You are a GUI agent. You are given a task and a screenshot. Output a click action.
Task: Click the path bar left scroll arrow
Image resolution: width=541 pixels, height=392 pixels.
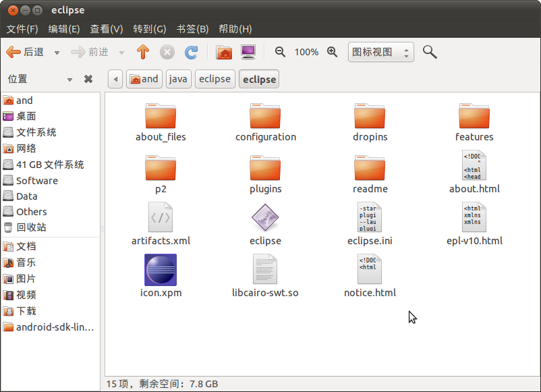point(115,80)
